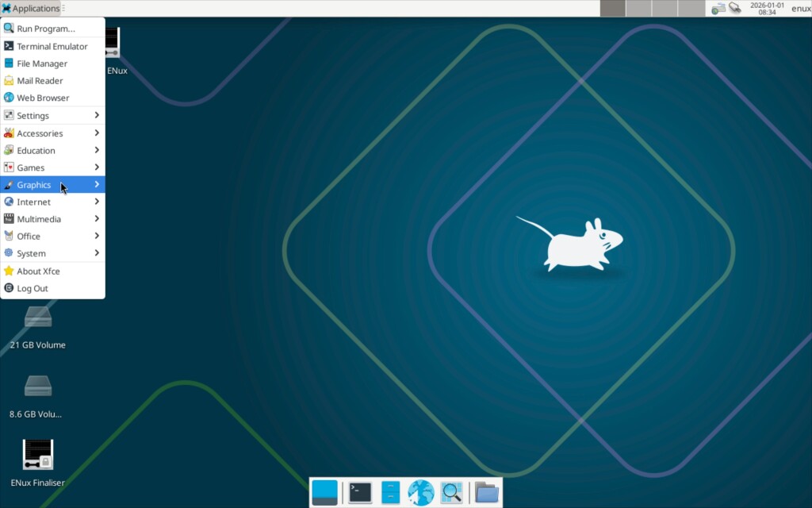The image size is (812, 508).
Task: Open the home folder icon in the dock
Action: tap(487, 492)
